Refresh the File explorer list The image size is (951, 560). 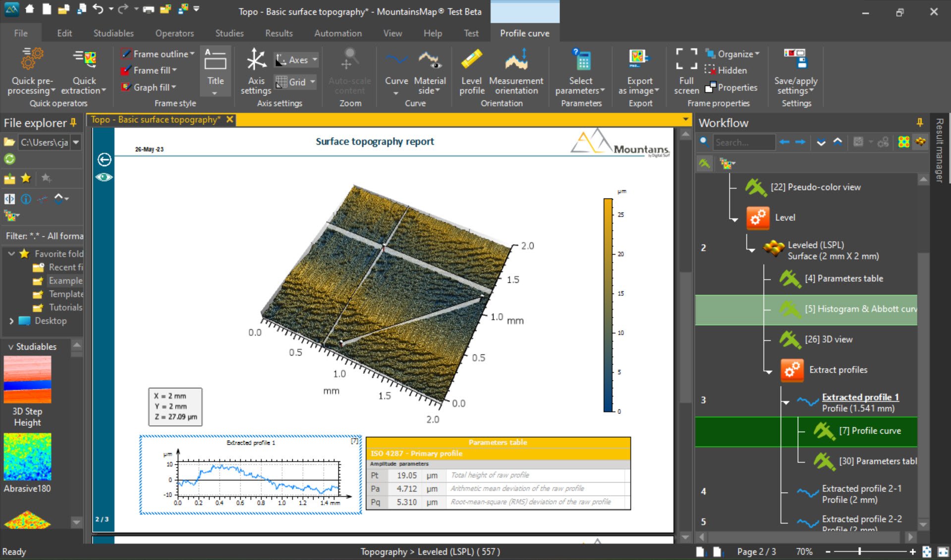[9, 159]
